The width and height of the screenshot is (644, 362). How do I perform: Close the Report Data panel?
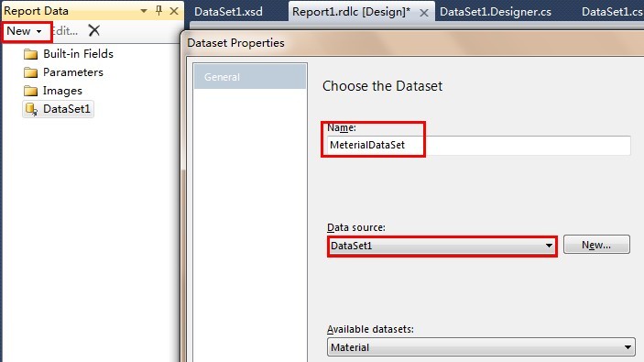tap(174, 11)
